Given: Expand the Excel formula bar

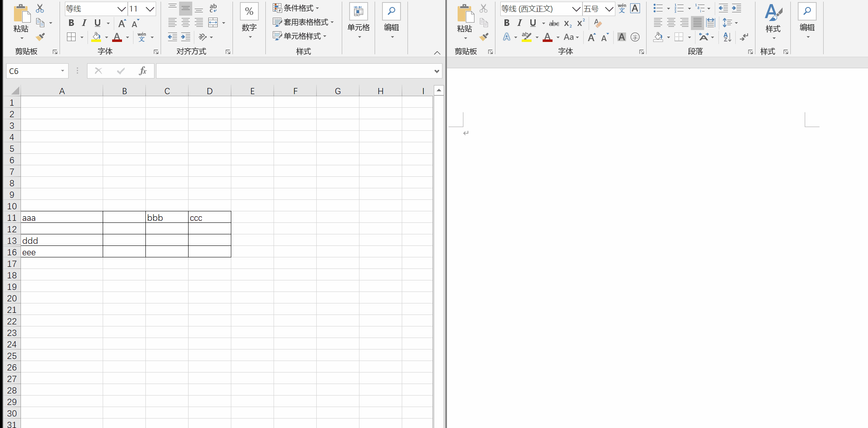Looking at the screenshot, I should point(437,71).
